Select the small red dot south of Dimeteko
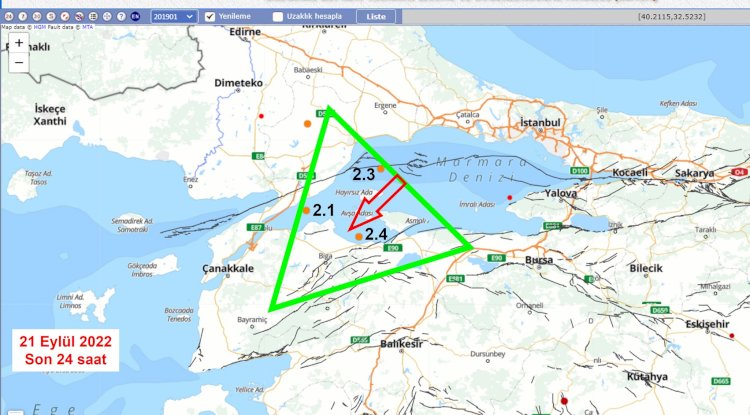Screen dimensions: 750x415 click(261, 116)
